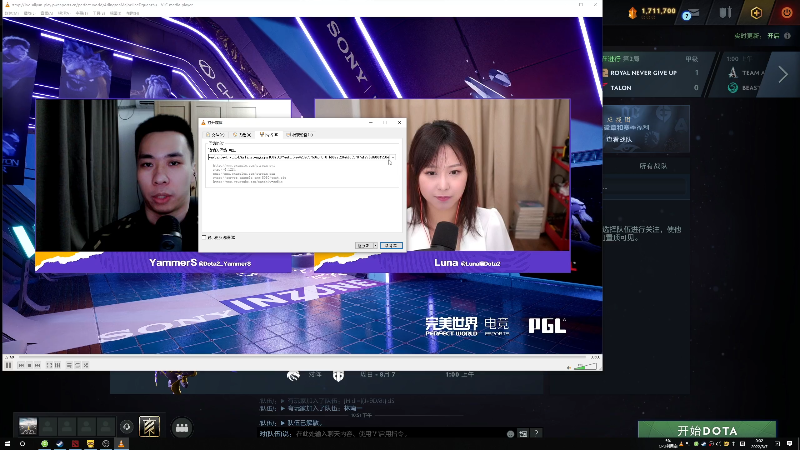Click round party finder icon
Viewport: 800px width, 450px height.
point(182,428)
